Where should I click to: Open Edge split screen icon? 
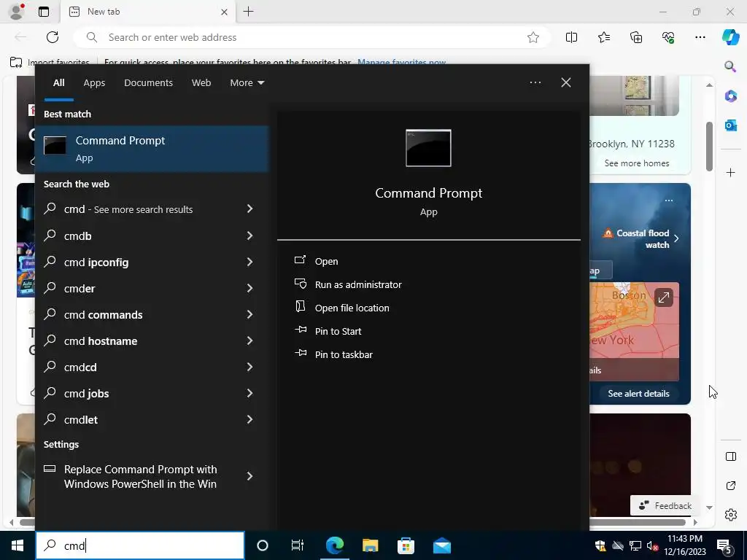coord(571,37)
